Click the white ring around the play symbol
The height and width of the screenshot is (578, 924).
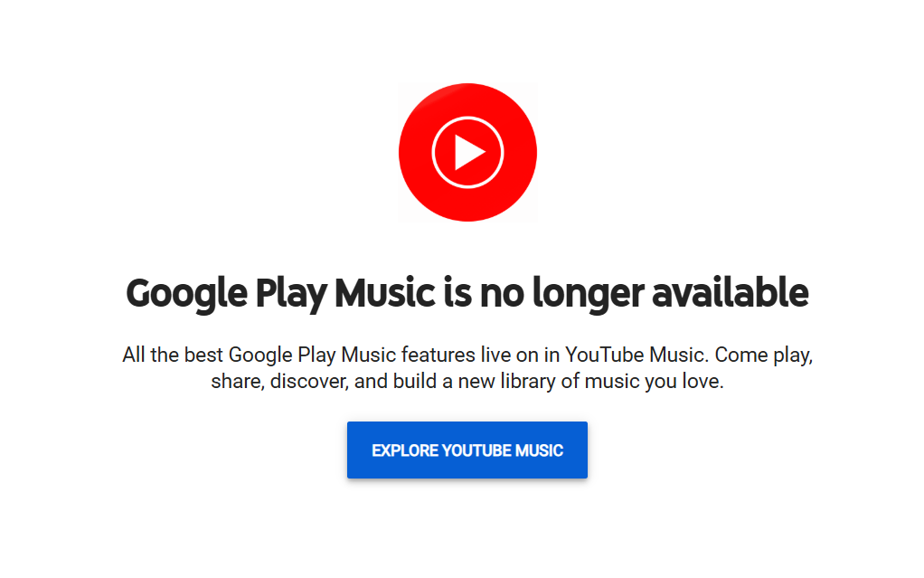point(467,152)
